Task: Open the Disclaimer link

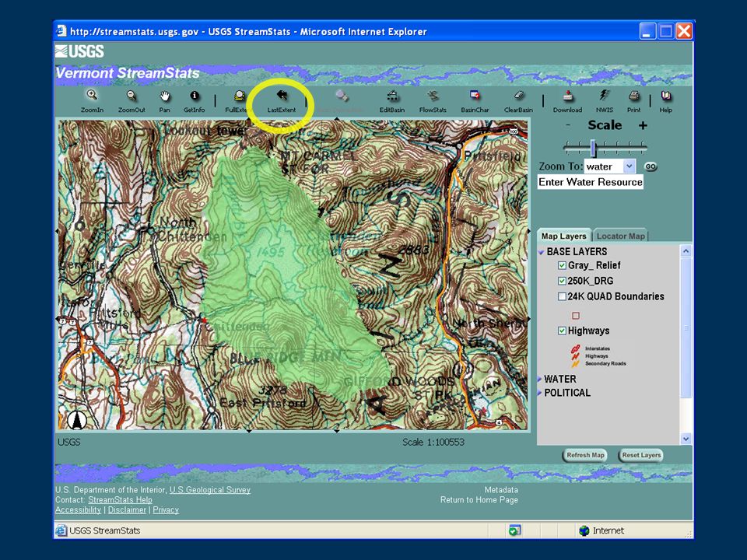Action: click(127, 509)
